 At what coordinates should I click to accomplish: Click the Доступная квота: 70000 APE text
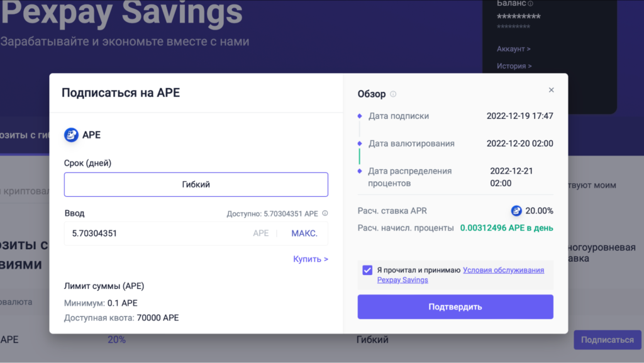(121, 318)
